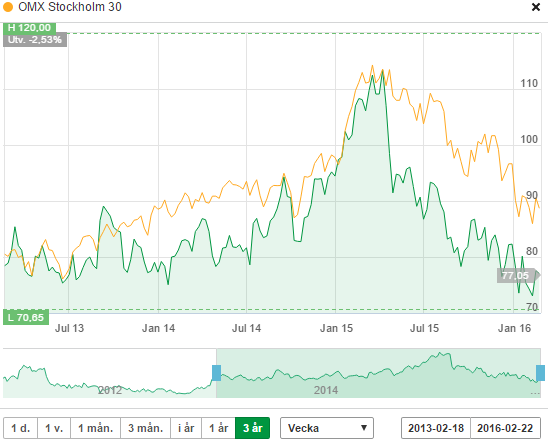This screenshot has height=443, width=548.
Task: Click the Utv. -2,53% change label
Action: (x=35, y=40)
